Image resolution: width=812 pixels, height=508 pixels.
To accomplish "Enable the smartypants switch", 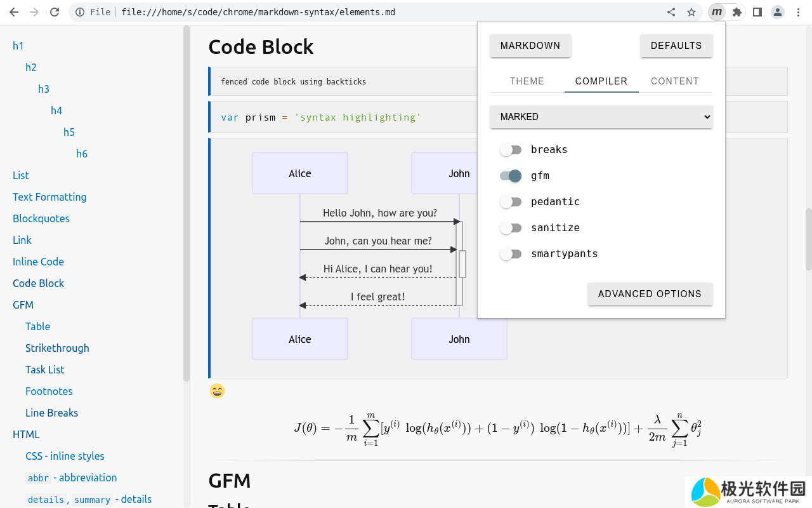I will [511, 254].
